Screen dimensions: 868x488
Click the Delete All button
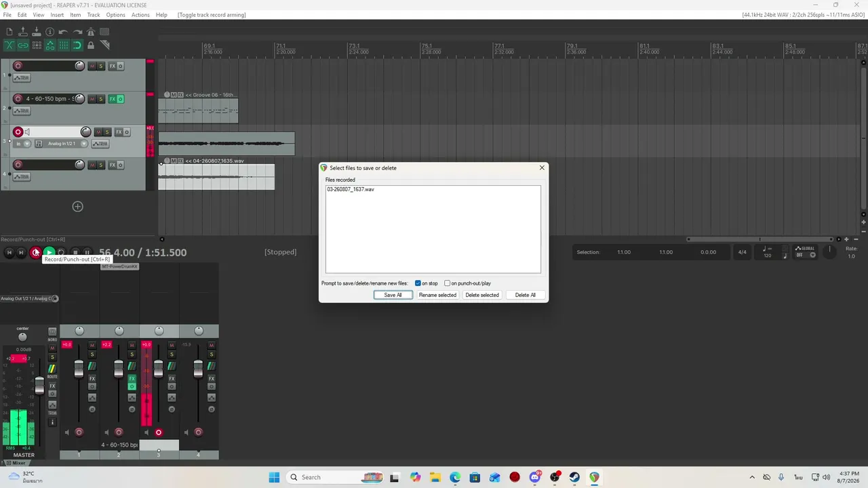click(x=525, y=295)
